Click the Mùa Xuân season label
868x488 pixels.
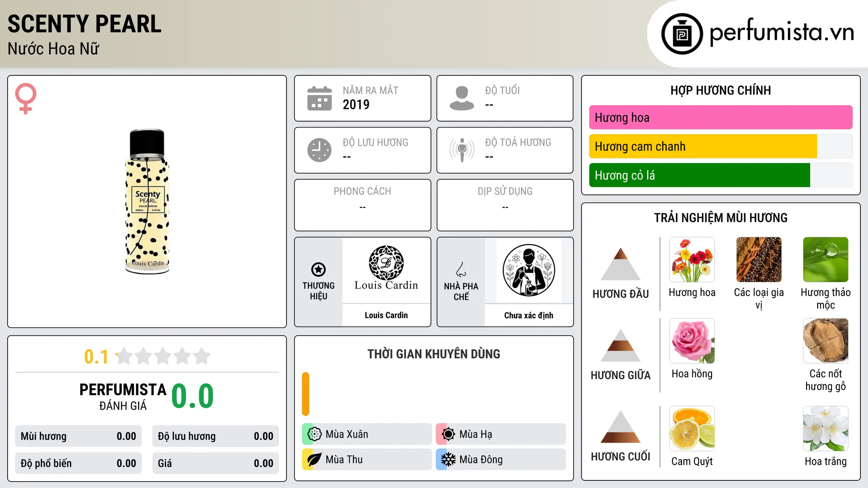(347, 434)
